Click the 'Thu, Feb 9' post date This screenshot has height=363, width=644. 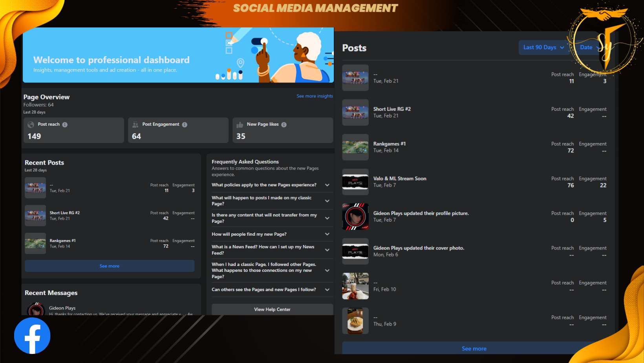coord(385,324)
